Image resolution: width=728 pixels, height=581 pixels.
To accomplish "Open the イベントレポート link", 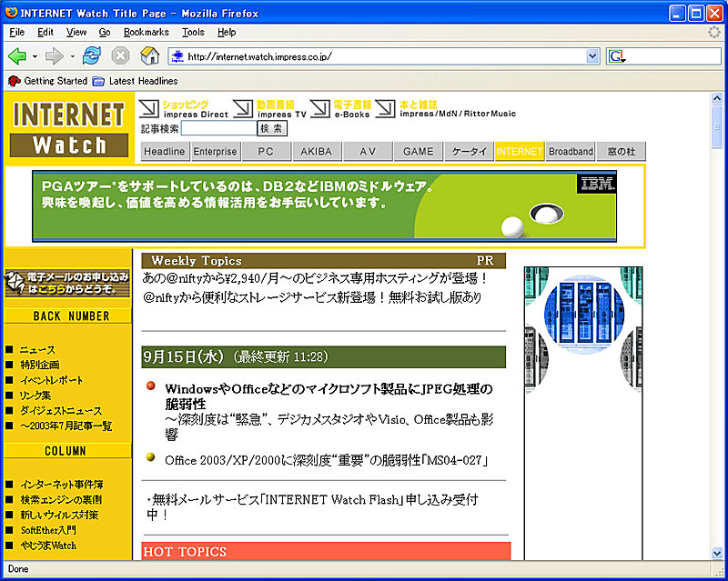I will click(51, 380).
